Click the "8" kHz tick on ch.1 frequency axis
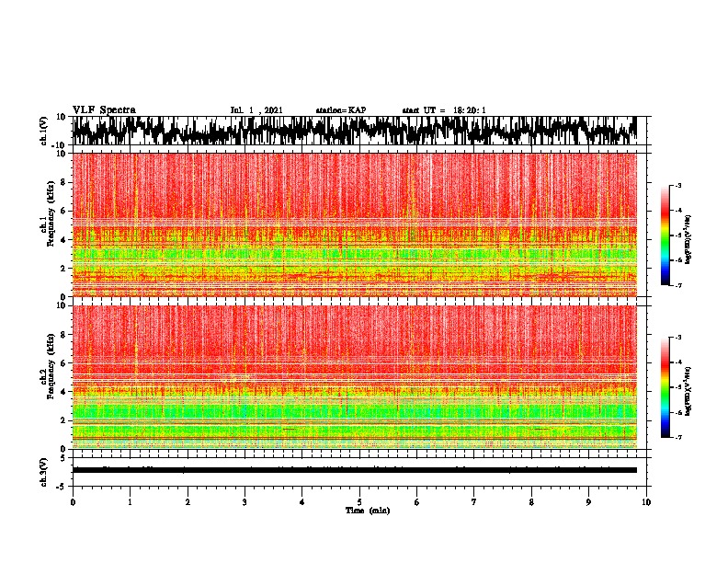This screenshot has width=728, height=563. click(x=63, y=182)
